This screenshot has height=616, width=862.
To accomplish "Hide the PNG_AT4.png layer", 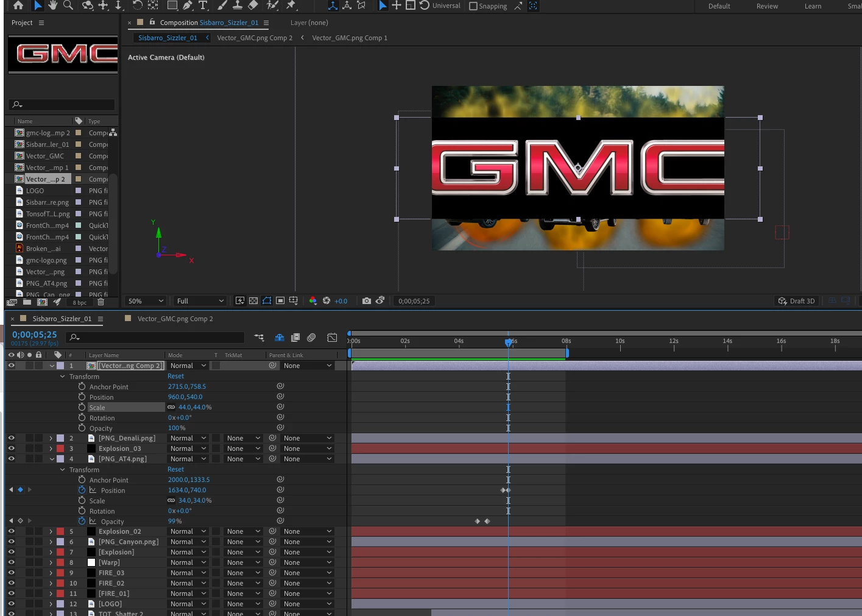I will point(11,459).
